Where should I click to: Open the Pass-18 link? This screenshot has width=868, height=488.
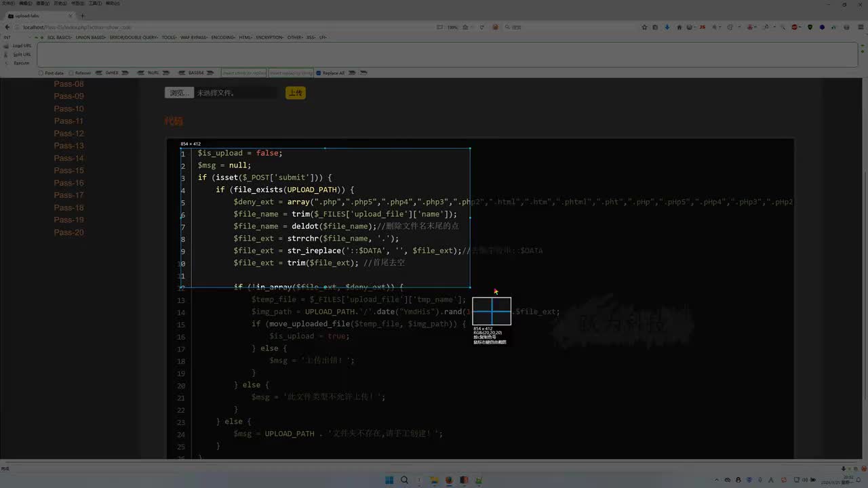click(x=69, y=207)
